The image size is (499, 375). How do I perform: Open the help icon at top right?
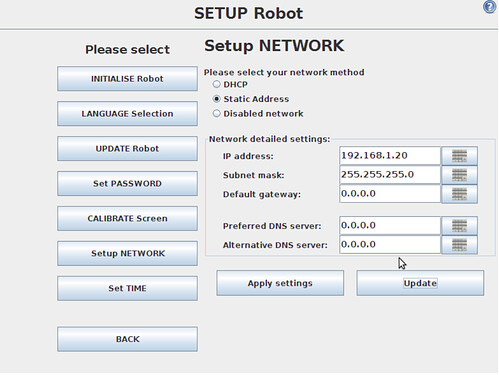click(489, 7)
